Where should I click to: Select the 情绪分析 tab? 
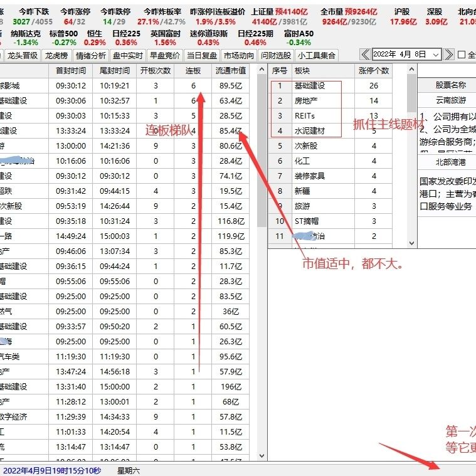90,55
